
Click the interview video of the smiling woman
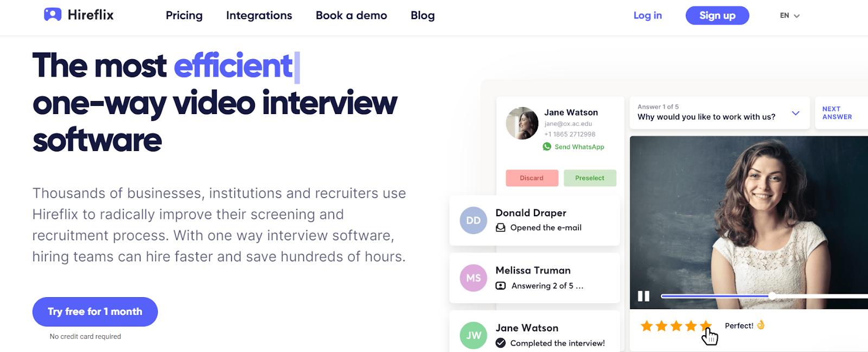[749, 222]
